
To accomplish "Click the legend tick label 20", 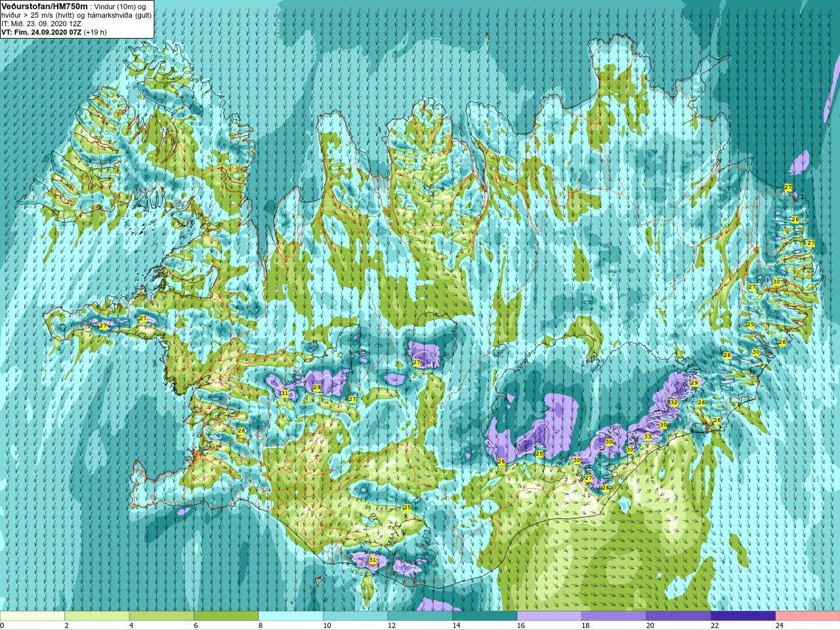I will [650, 625].
